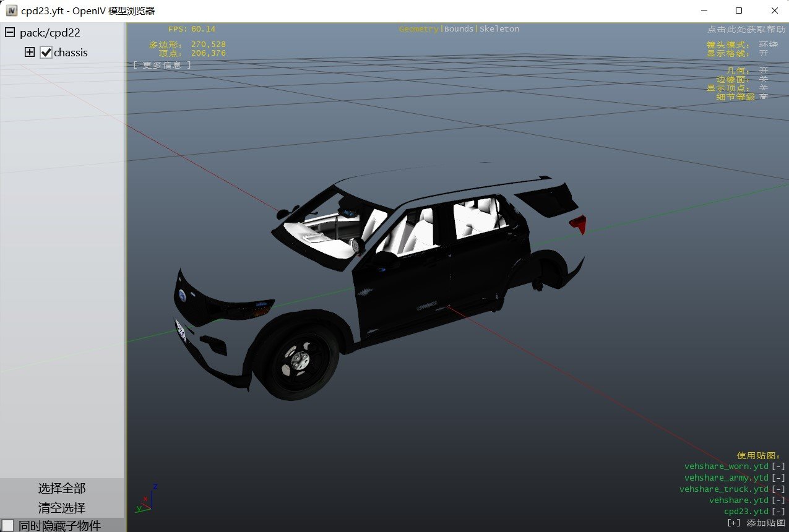Enable the 同时隐藏子物件 checkbox
This screenshot has height=532, width=789.
8,526
